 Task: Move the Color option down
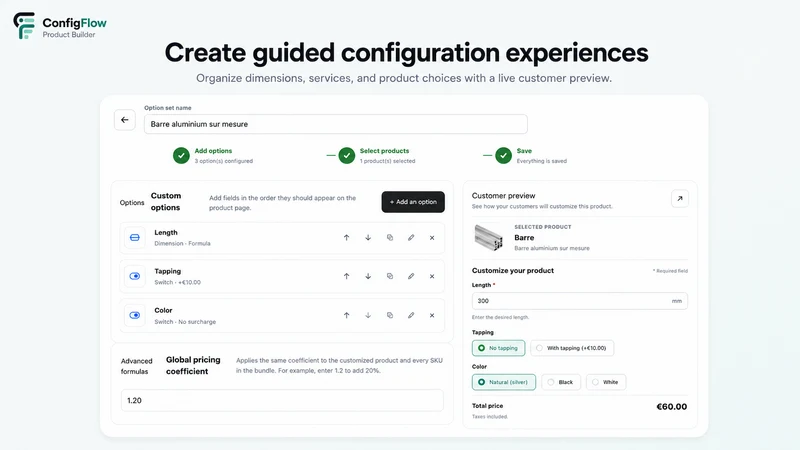pyautogui.click(x=368, y=315)
